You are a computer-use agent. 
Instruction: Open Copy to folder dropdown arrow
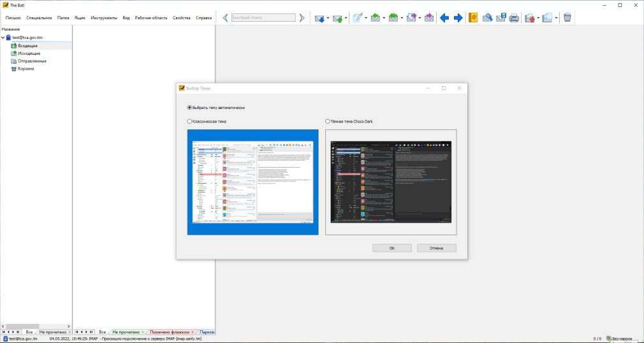click(557, 18)
